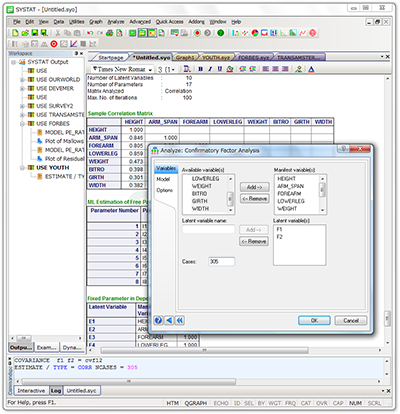Click the upper Add -> button
This screenshot has width=400, height=414.
pyautogui.click(x=254, y=187)
